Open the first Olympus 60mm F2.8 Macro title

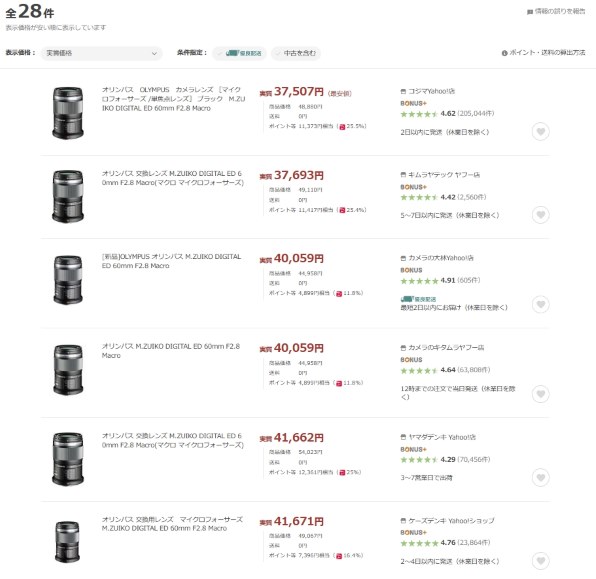coord(173,99)
